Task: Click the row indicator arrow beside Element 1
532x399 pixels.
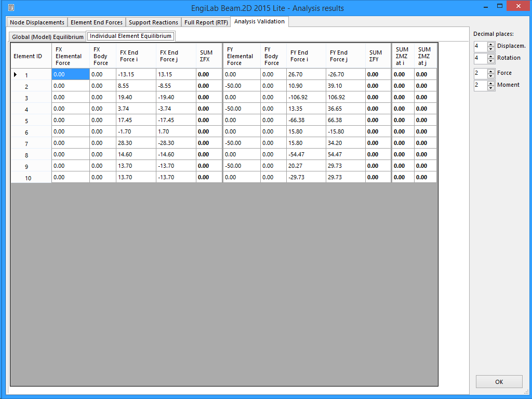Action: [15, 75]
